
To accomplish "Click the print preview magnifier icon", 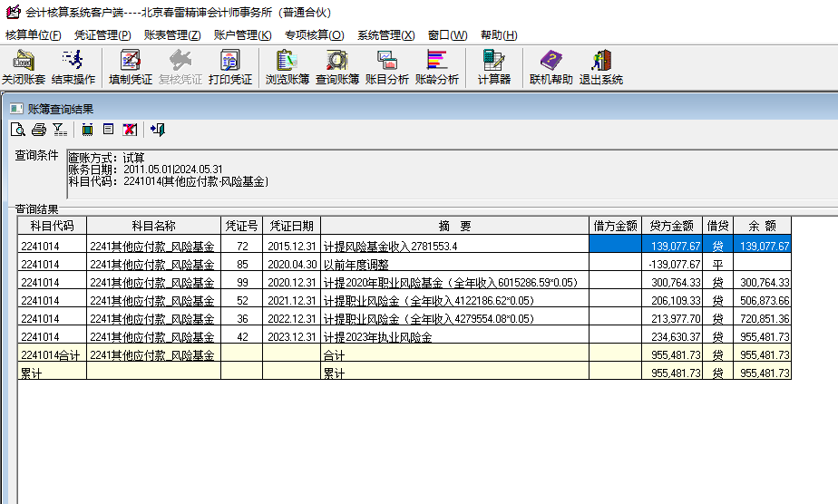I will point(17,130).
